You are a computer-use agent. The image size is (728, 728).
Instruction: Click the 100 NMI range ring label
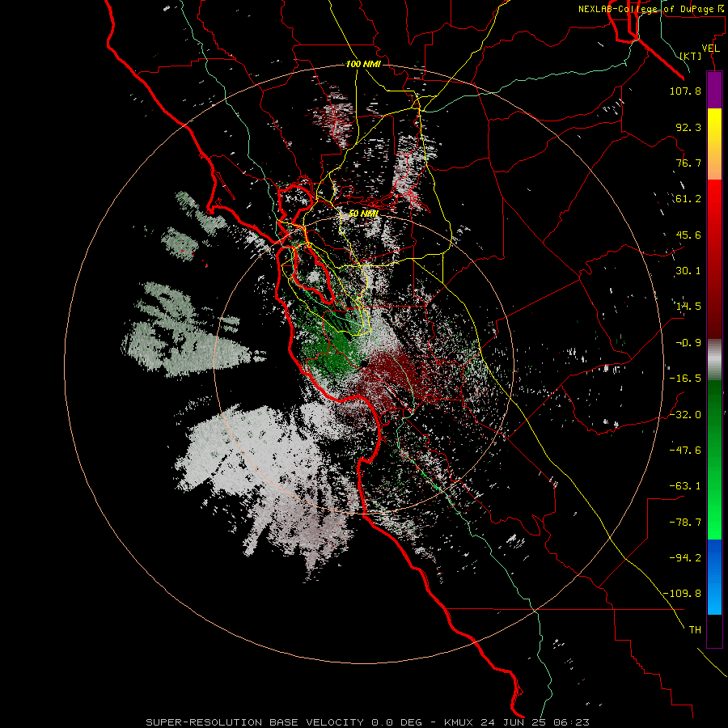pos(363,64)
